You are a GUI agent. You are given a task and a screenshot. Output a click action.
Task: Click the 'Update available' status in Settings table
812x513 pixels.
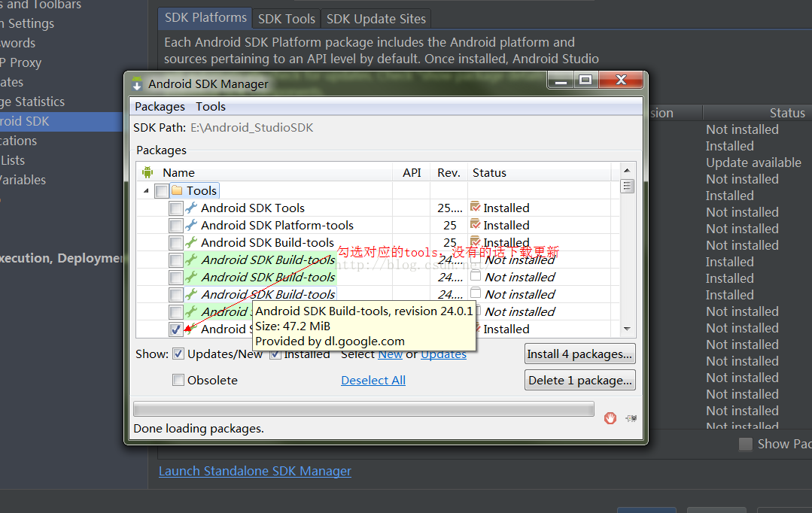click(x=753, y=162)
